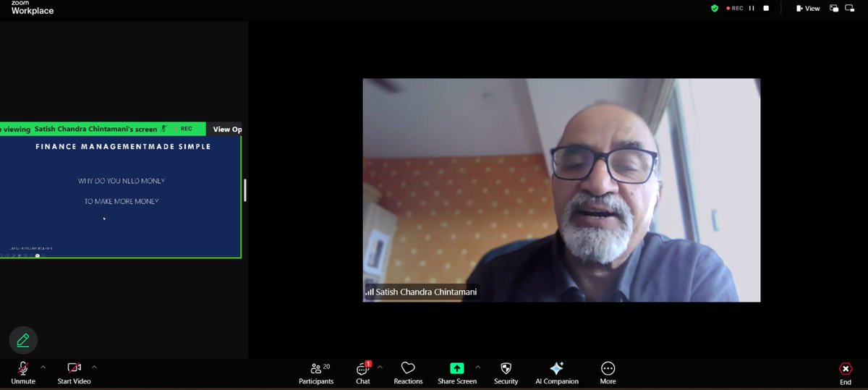This screenshot has height=390, width=868.
Task: Expand the Share Screen options arrow
Action: (x=477, y=367)
